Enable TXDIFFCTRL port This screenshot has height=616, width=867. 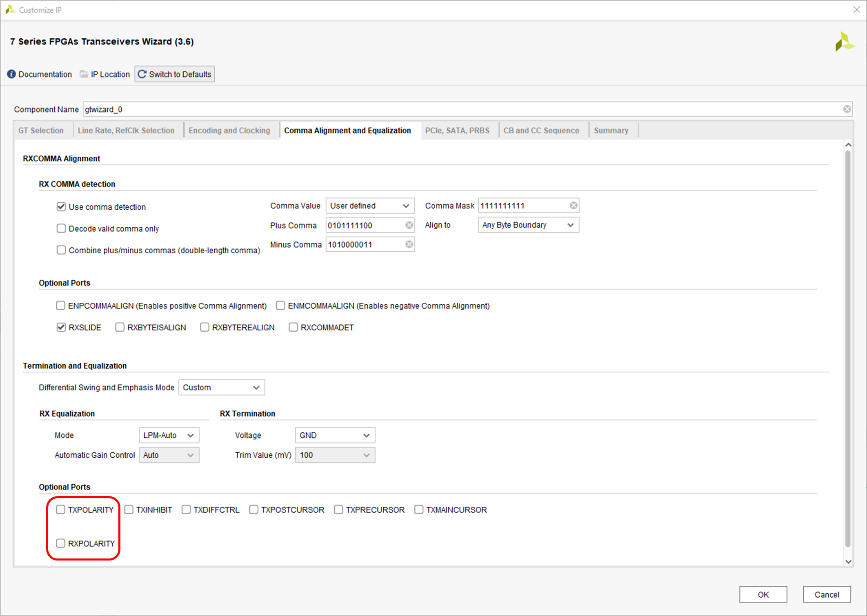pyautogui.click(x=186, y=510)
